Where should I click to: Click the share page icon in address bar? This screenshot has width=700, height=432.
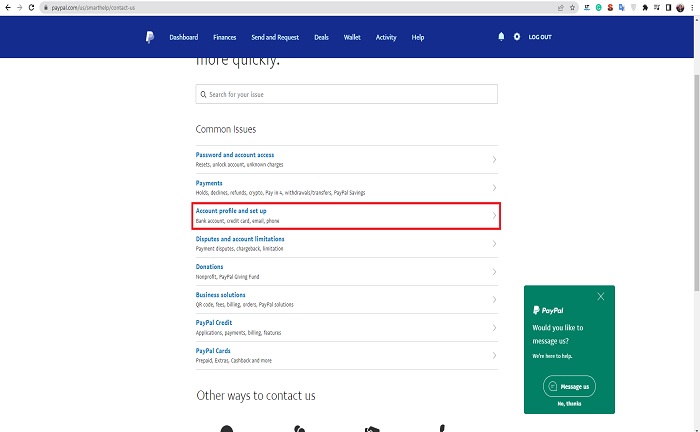[561, 8]
